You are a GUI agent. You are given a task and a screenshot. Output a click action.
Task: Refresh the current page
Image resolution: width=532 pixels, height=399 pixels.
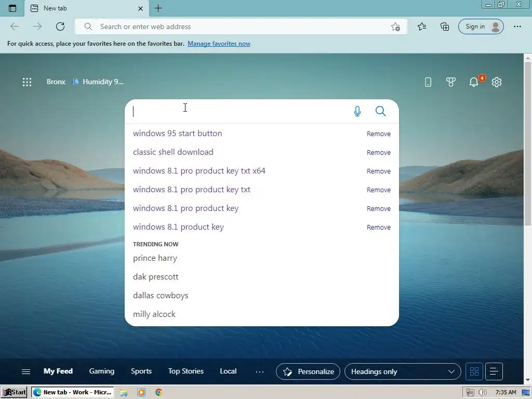[x=60, y=26]
